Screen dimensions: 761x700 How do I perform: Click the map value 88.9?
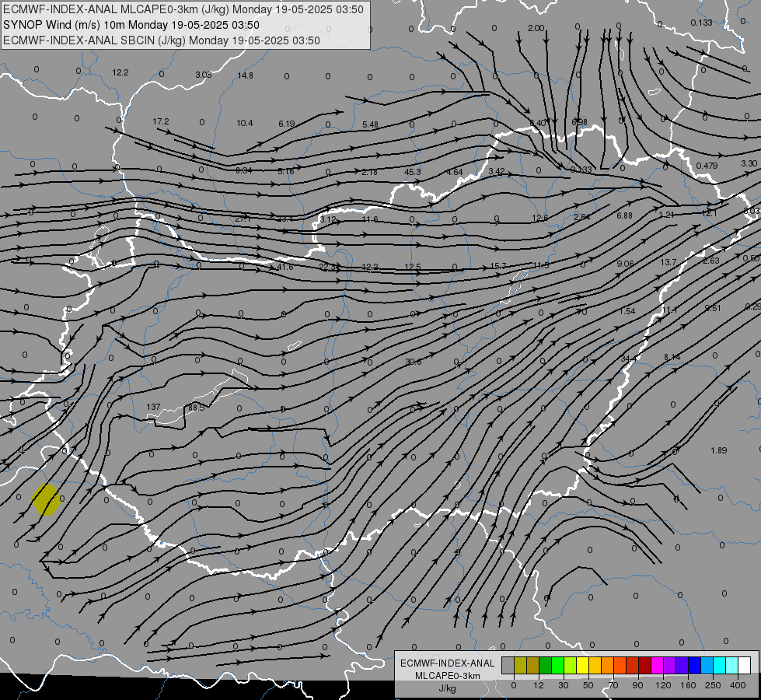coord(196,408)
